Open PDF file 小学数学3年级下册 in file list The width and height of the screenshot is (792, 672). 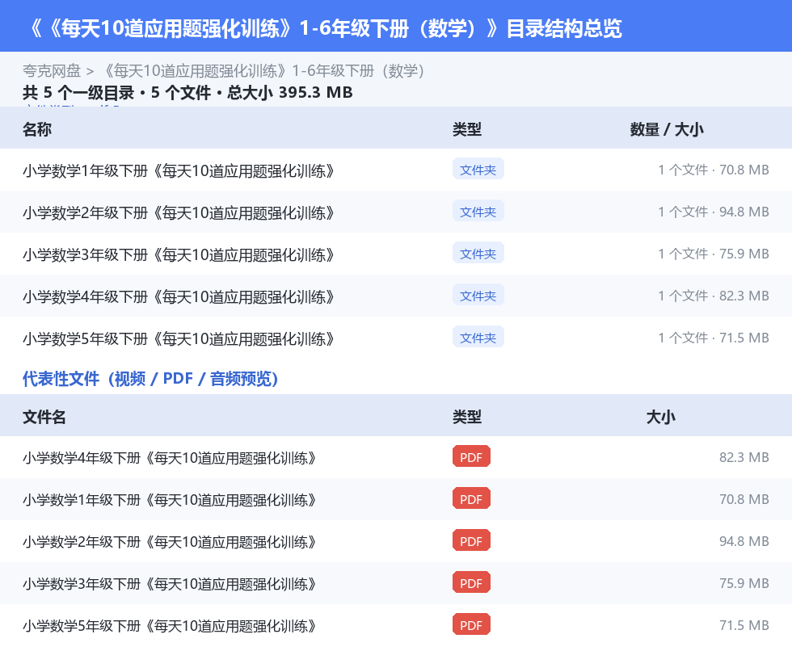[x=170, y=584]
